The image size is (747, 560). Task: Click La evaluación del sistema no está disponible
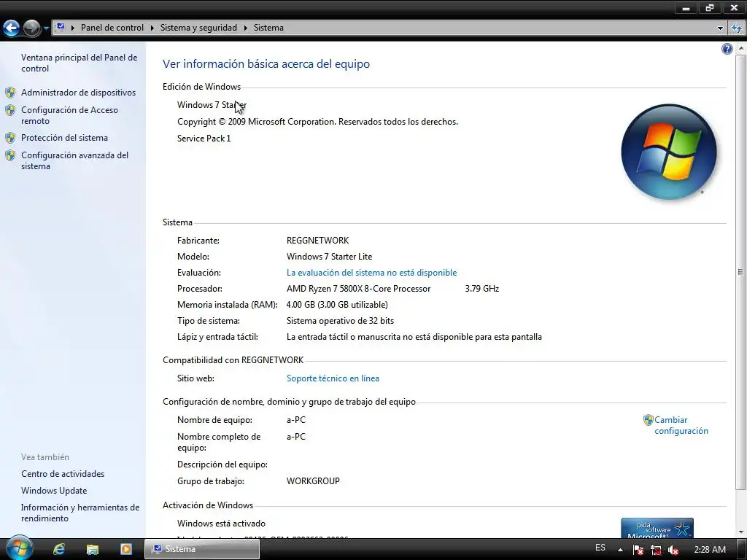(371, 273)
